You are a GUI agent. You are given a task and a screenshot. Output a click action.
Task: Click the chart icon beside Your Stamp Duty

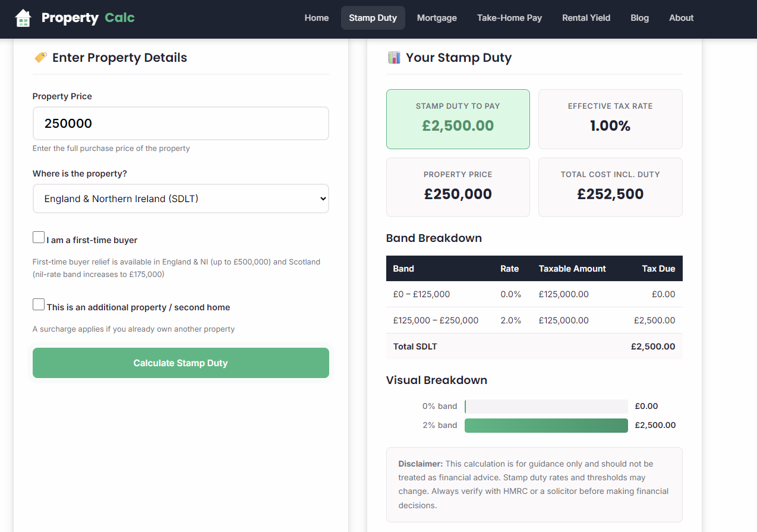click(394, 57)
